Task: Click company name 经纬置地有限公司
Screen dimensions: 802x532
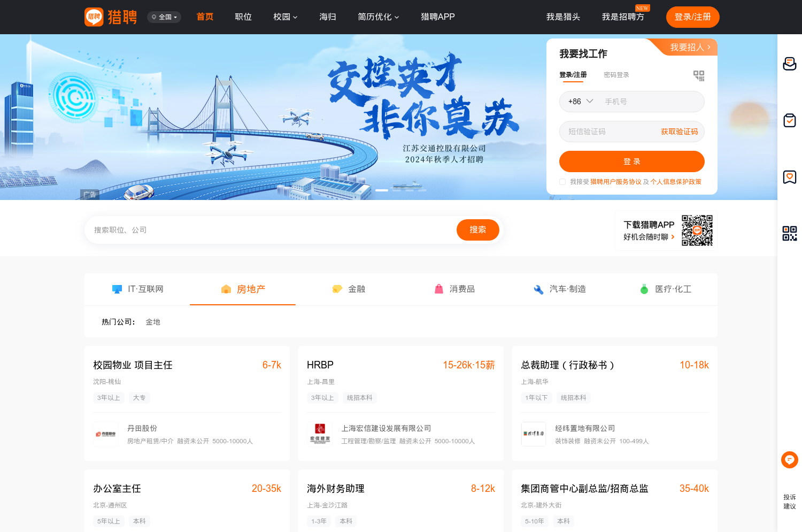Action: (585, 428)
